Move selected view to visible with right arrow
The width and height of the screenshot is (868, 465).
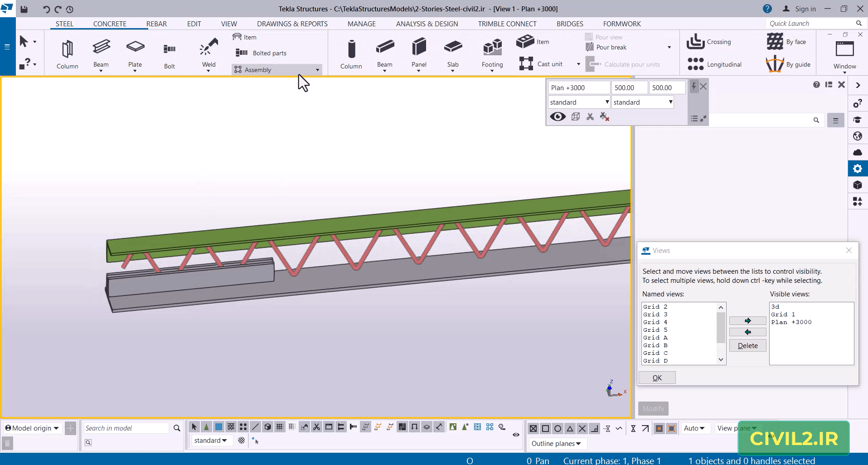pos(747,320)
